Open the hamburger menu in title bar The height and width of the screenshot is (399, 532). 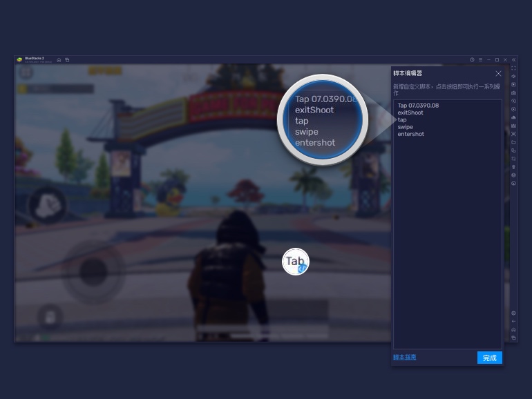(481, 60)
